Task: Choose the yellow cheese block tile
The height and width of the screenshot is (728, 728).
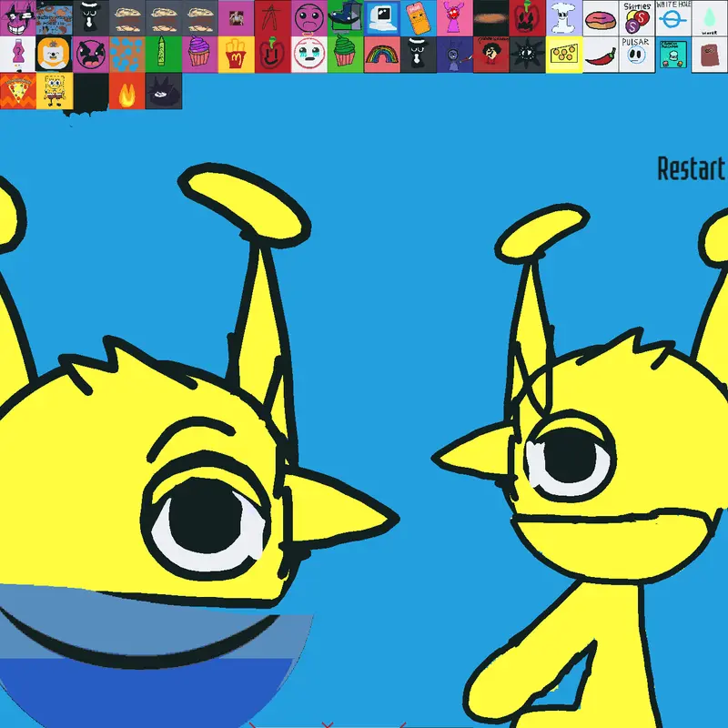Action: pyautogui.click(x=563, y=55)
